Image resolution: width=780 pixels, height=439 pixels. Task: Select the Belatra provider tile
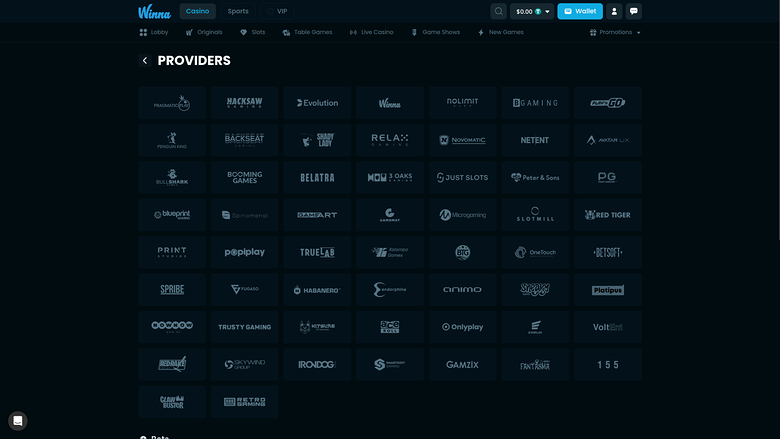317,177
